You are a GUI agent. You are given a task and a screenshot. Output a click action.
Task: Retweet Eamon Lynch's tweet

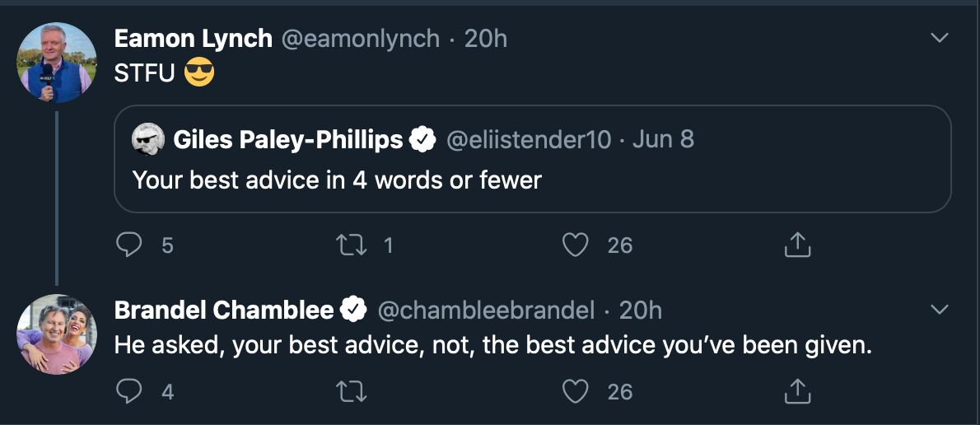pos(352,245)
